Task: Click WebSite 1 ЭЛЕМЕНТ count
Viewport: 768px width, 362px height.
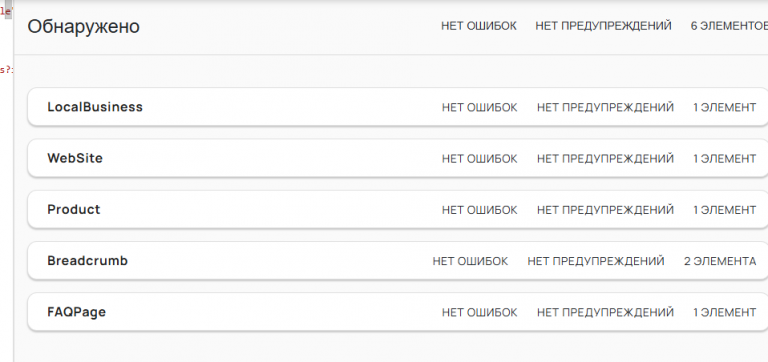Action: pos(724,159)
